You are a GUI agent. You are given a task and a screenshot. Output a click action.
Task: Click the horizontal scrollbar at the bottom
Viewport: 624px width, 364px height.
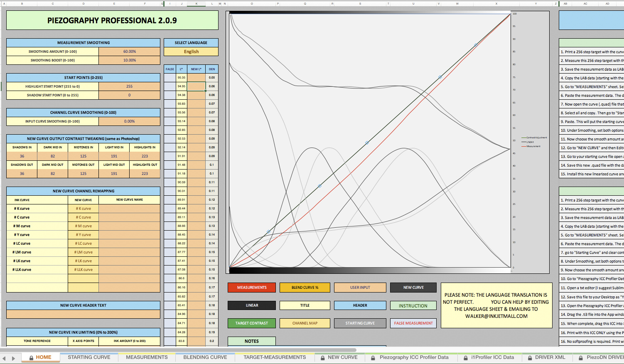179,350
